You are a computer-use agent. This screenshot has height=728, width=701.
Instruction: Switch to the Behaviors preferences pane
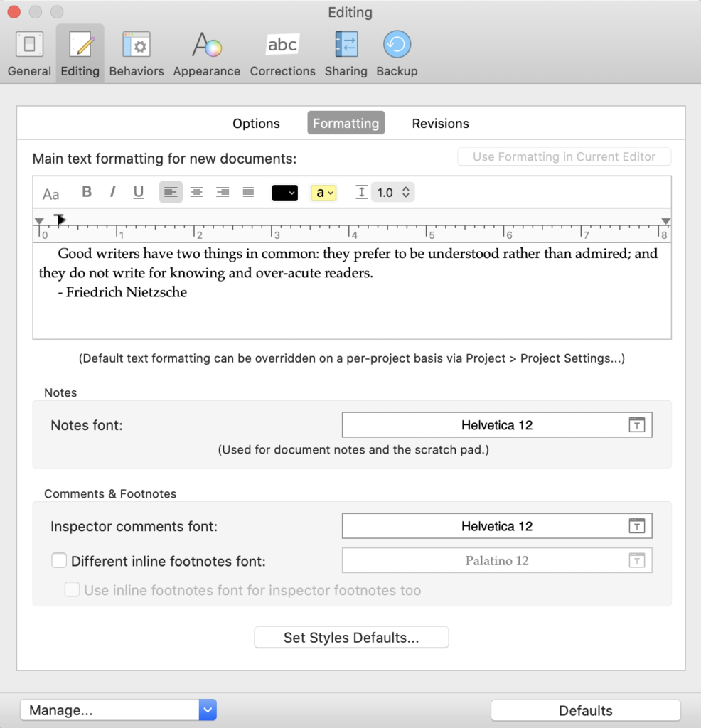click(x=136, y=53)
